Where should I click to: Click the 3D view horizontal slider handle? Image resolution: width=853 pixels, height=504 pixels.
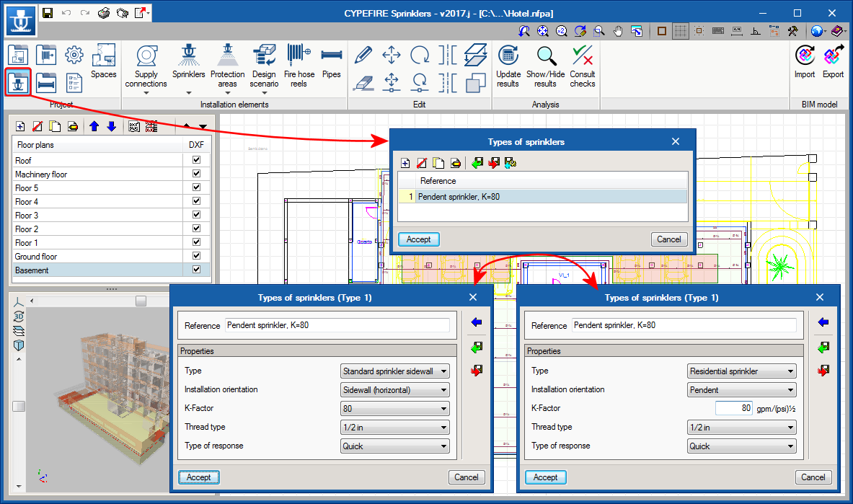click(141, 300)
